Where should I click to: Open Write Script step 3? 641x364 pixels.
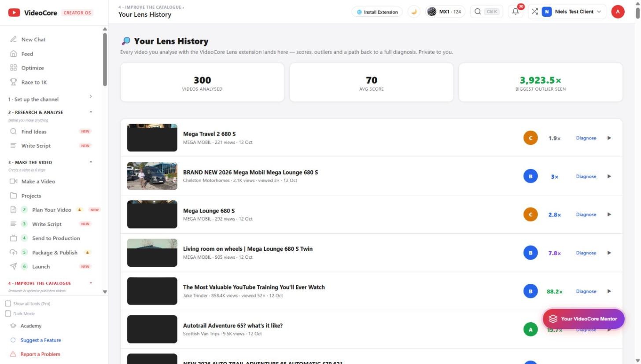tap(47, 224)
